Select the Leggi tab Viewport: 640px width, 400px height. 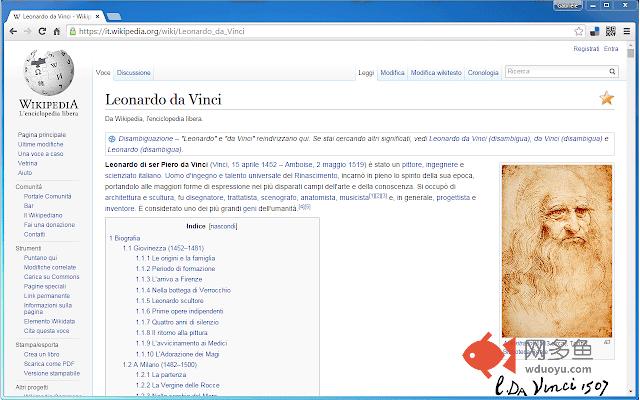366,73
